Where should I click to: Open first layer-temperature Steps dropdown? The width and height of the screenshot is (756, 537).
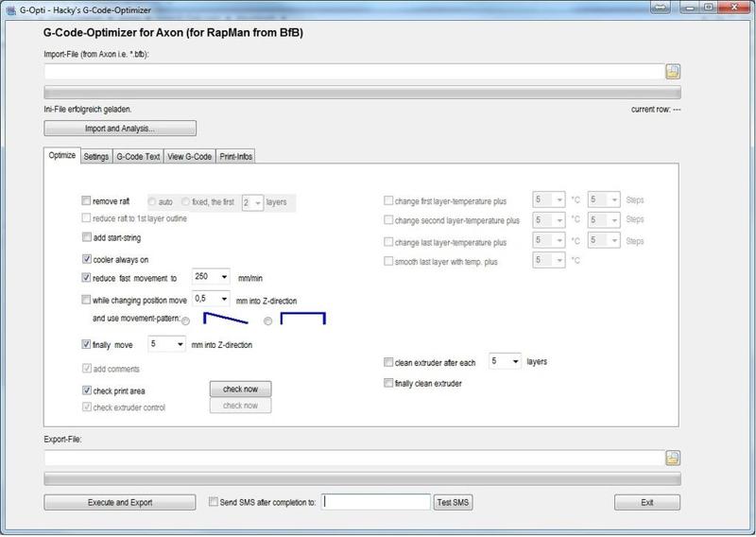coord(614,199)
